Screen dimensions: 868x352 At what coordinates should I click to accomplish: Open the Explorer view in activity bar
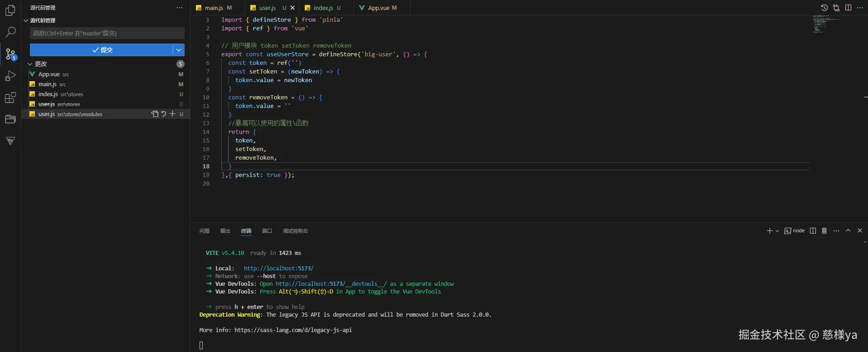coord(10,10)
